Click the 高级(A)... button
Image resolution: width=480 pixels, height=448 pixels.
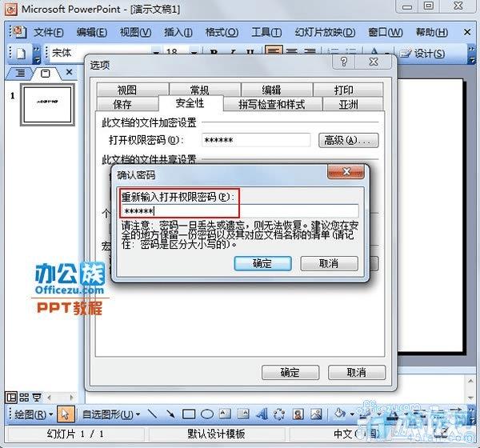pyautogui.click(x=348, y=140)
